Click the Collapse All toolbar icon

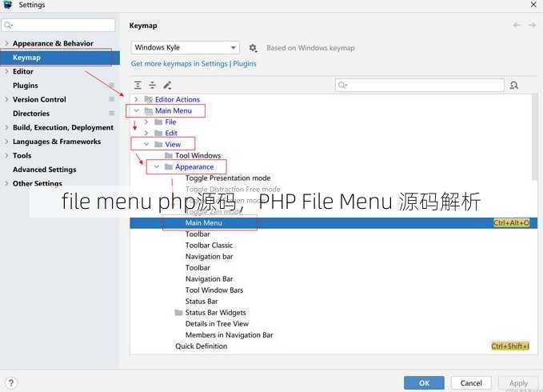click(153, 85)
